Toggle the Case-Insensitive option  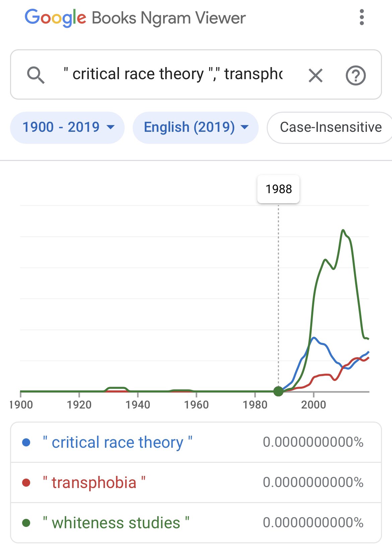330,127
